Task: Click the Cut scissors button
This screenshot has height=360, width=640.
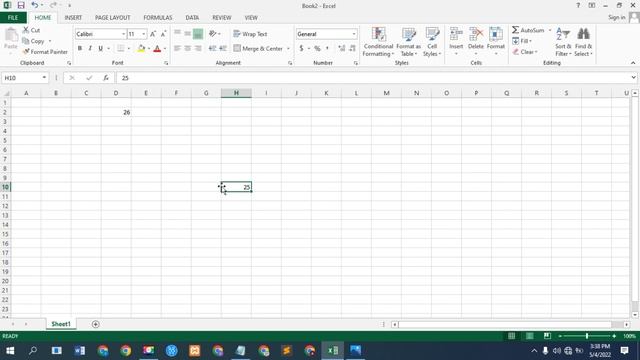Action: (31, 30)
